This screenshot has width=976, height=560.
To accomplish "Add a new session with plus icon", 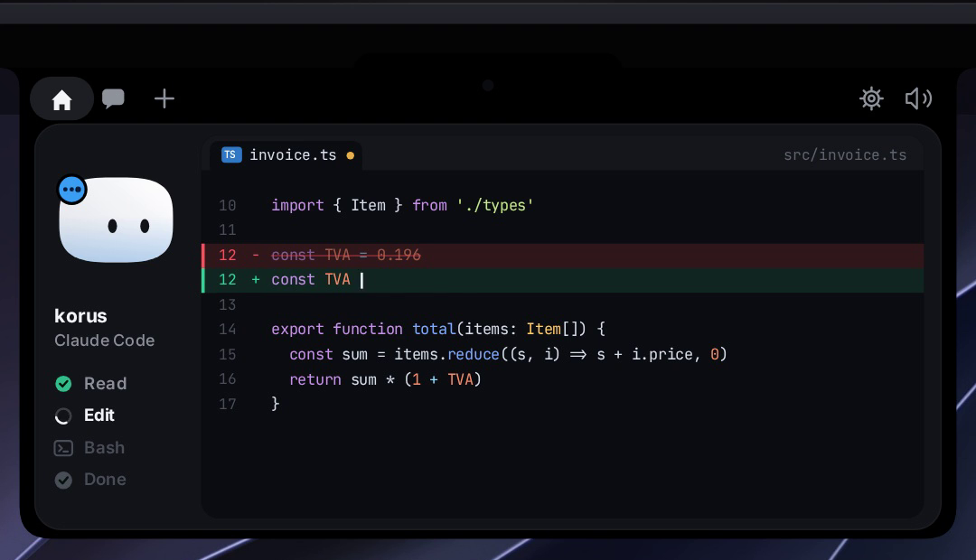I will (164, 98).
